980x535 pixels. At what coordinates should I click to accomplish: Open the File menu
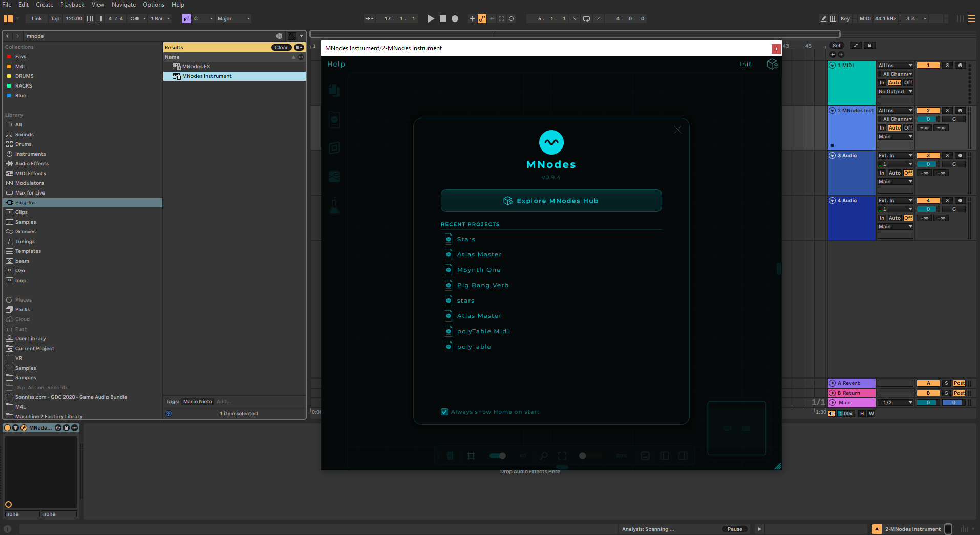(x=7, y=5)
